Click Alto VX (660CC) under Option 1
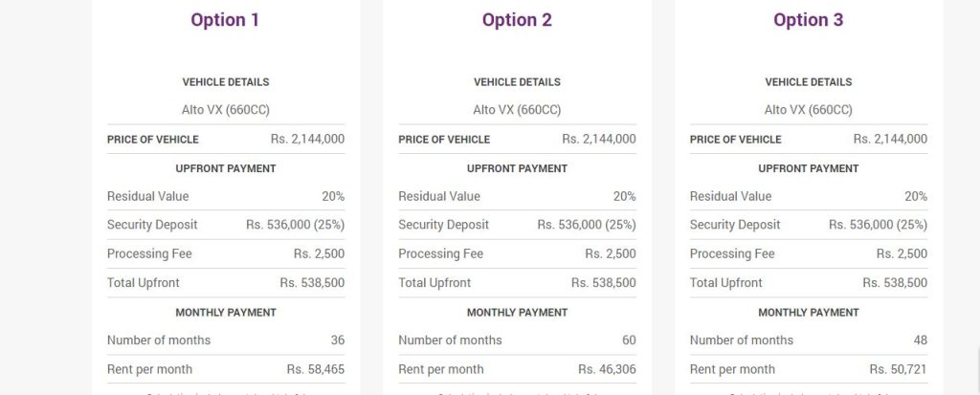This screenshot has width=980, height=395. [226, 110]
